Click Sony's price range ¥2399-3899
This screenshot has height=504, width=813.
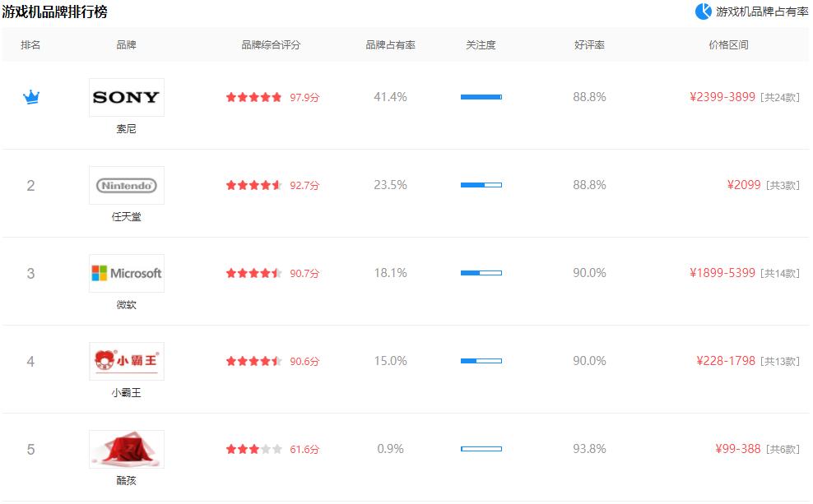point(722,97)
